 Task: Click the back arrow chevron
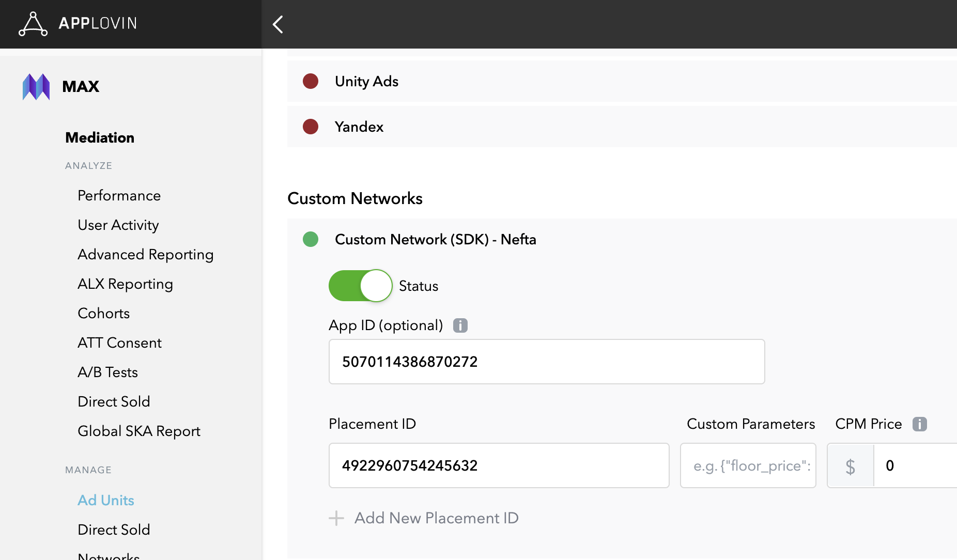point(278,24)
